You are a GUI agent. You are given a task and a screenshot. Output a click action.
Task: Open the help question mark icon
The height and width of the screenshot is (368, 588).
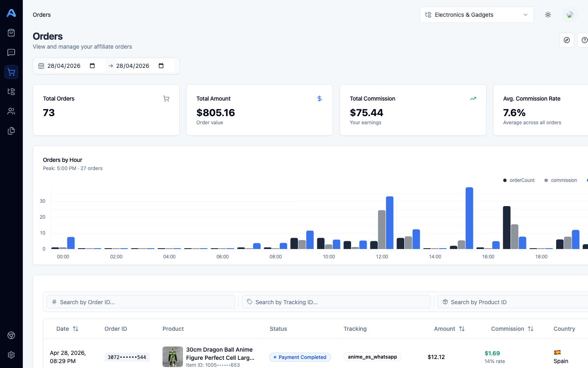click(x=584, y=40)
